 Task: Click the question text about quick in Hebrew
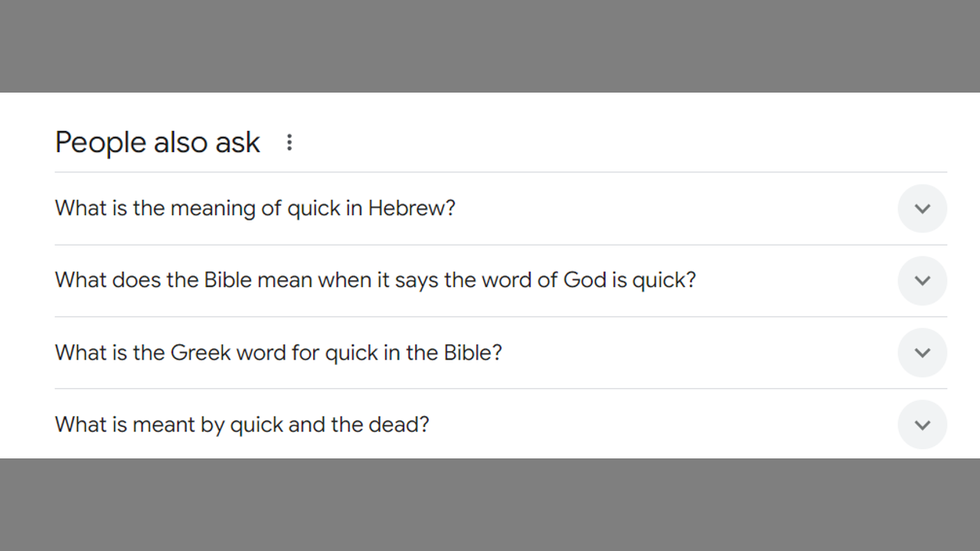(x=255, y=208)
